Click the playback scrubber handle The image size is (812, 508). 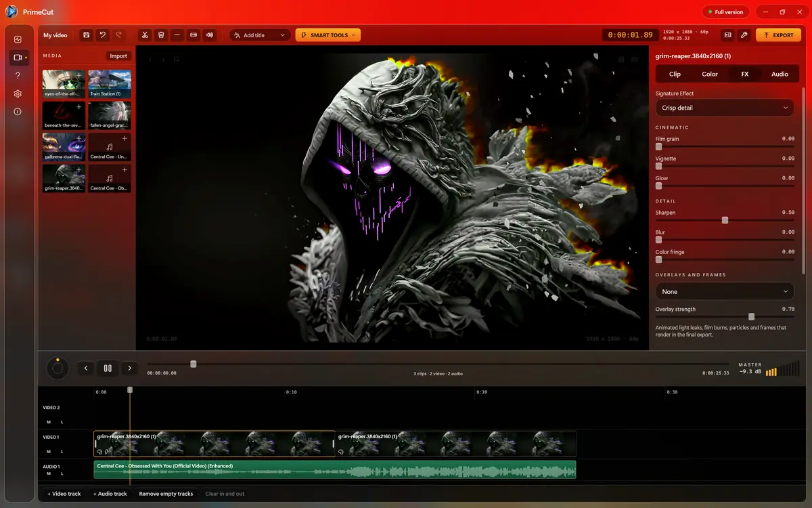click(x=193, y=364)
